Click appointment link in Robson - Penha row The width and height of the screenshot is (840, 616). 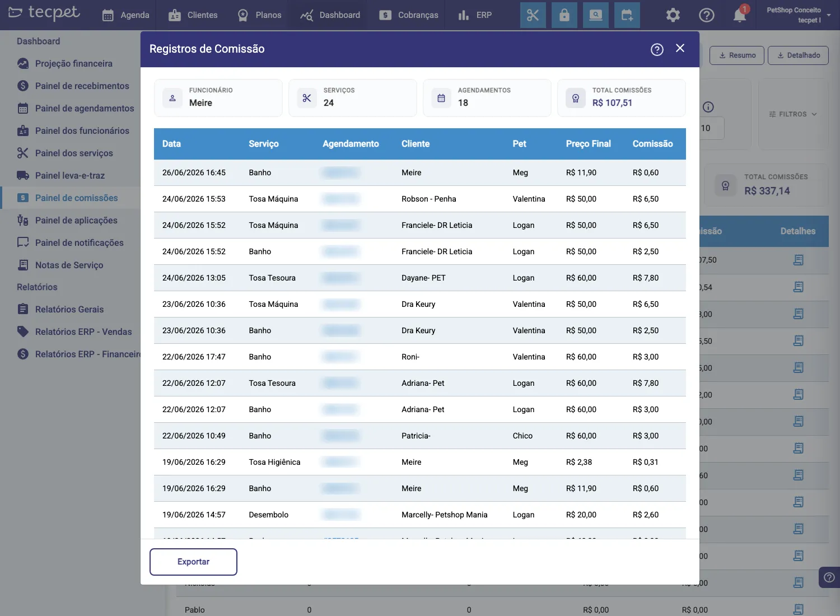tap(341, 199)
